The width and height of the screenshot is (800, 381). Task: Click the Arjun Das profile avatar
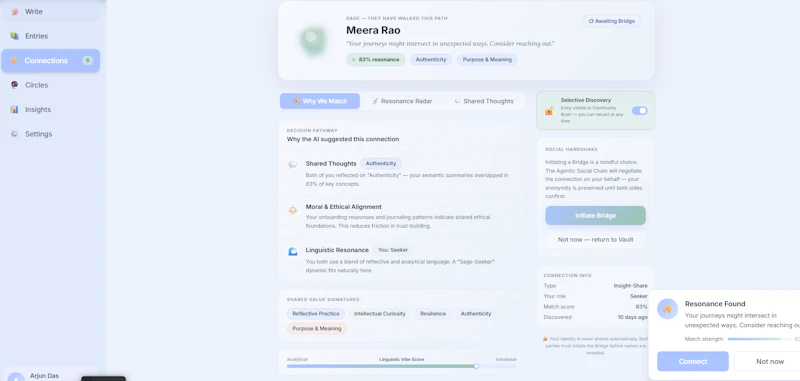pos(16,377)
